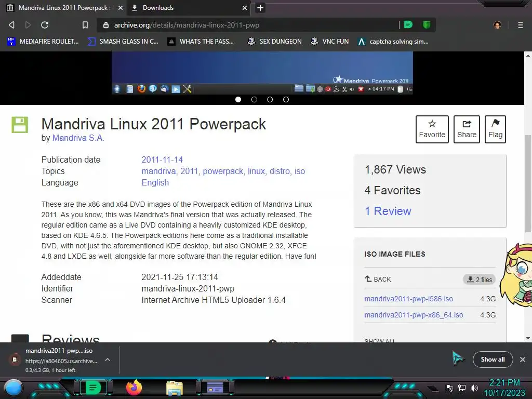Click the network tray icon

click(x=462, y=388)
